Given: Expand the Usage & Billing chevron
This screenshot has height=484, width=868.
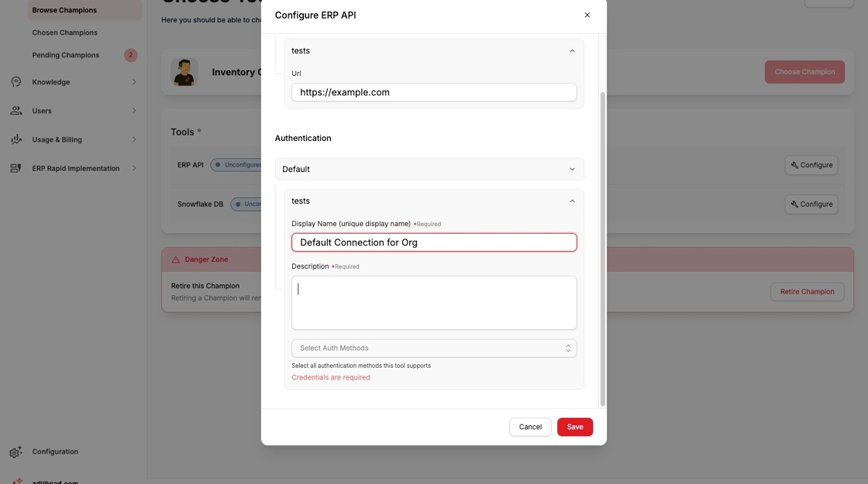Looking at the screenshot, I should pos(134,139).
